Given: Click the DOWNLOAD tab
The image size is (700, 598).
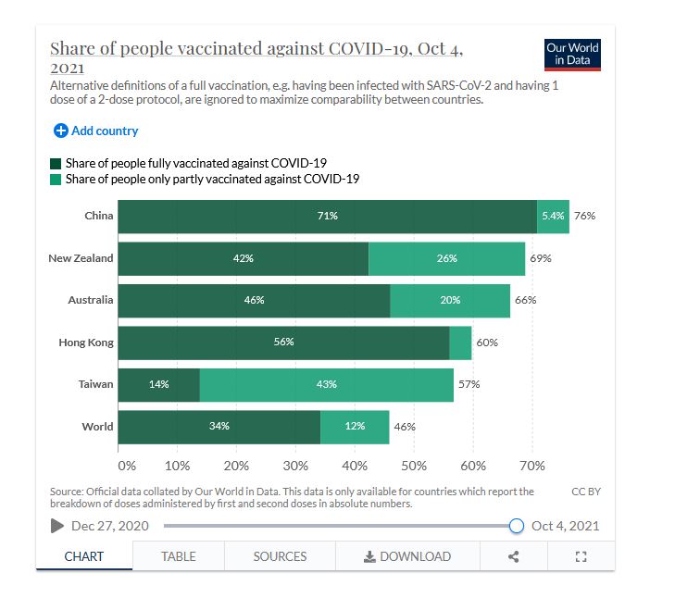Looking at the screenshot, I should point(407,556).
